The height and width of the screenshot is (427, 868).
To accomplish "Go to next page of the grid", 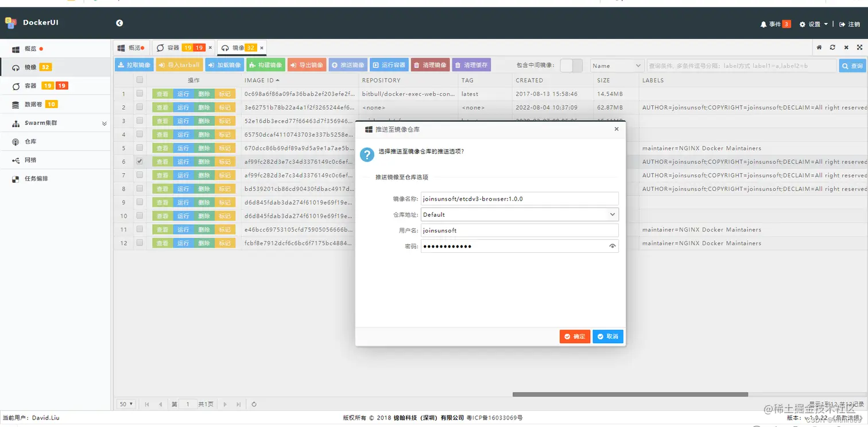I will click(225, 404).
